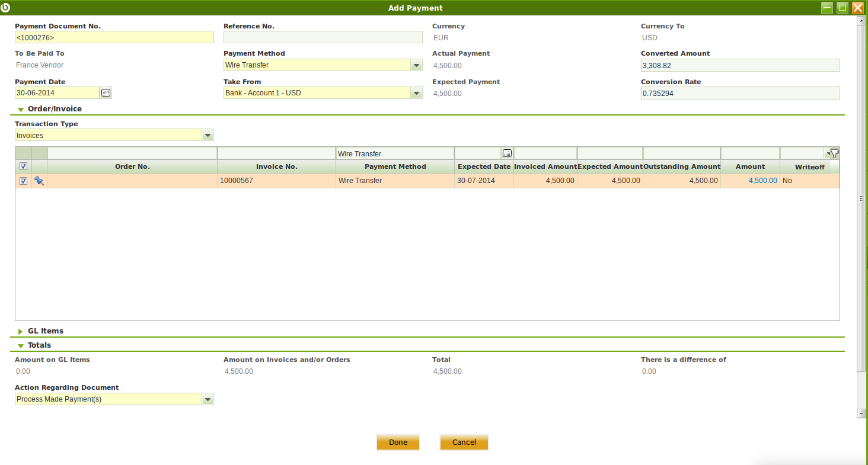The height and width of the screenshot is (465, 868).
Task: Maximize the Add Payment window
Action: pos(842,8)
